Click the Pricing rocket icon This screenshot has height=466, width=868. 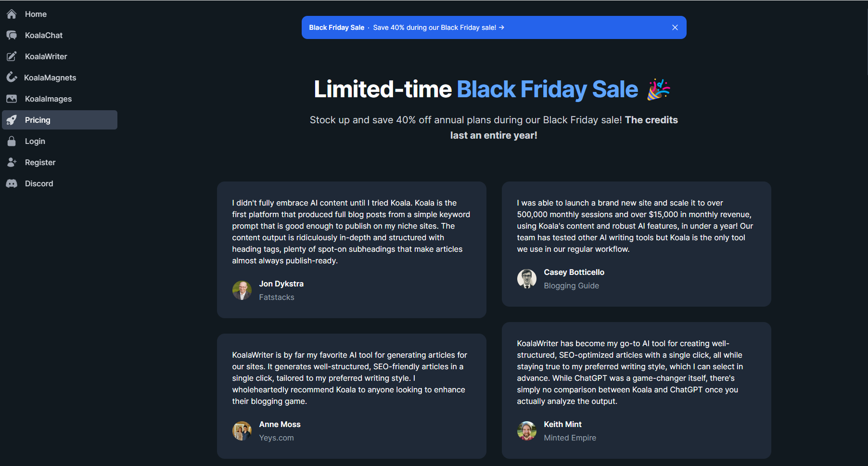(12, 120)
